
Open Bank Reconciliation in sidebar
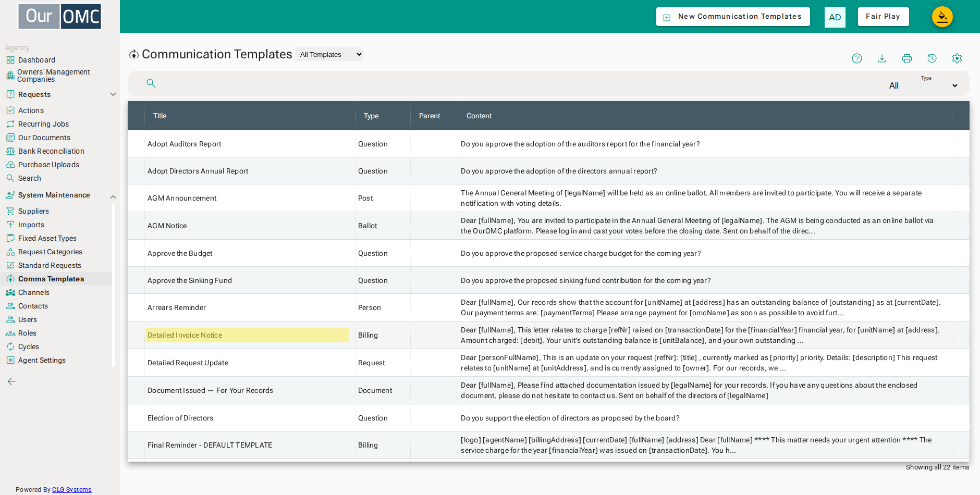(51, 151)
